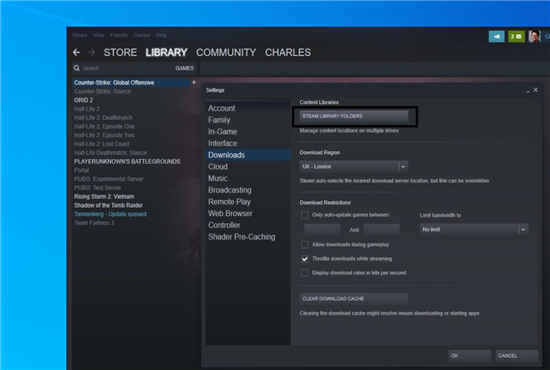This screenshot has width=550, height=370.
Task: Open the Download Region dropdown
Action: [353, 166]
